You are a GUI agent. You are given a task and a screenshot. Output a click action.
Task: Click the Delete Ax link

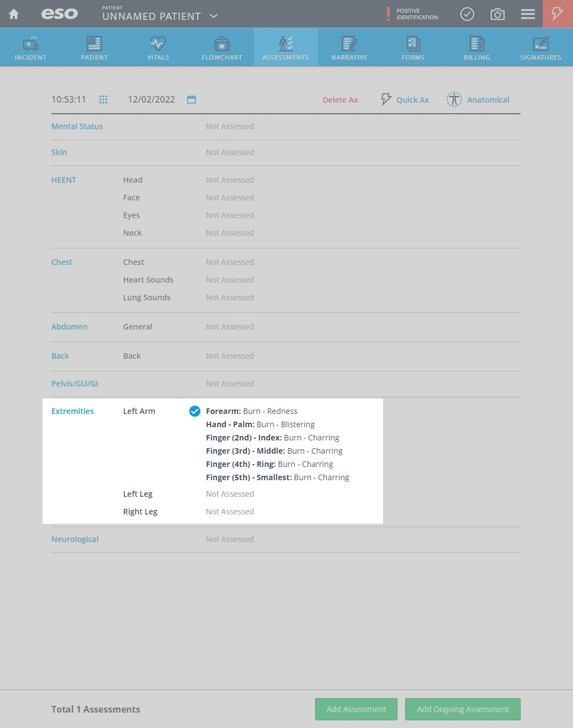(x=340, y=100)
